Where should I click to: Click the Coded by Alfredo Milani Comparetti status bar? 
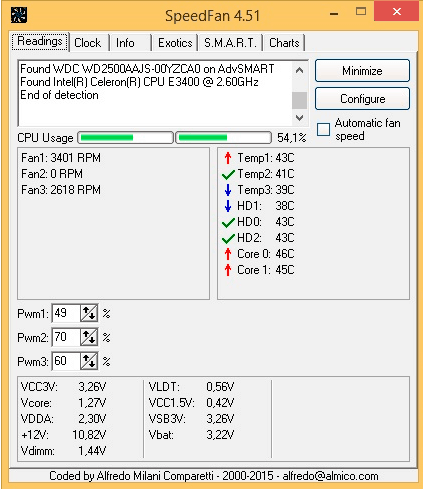213,476
